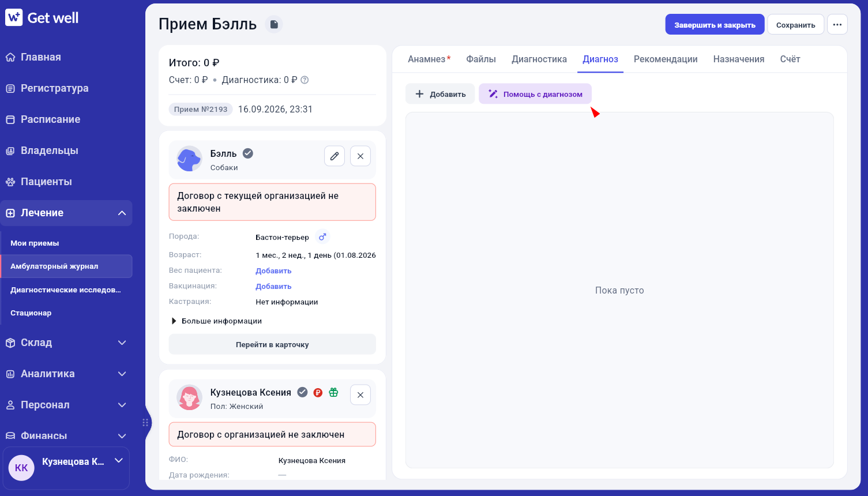This screenshot has height=496, width=868.
Task: Click the owner avatar of Кузнецова Ксения
Action: [189, 397]
